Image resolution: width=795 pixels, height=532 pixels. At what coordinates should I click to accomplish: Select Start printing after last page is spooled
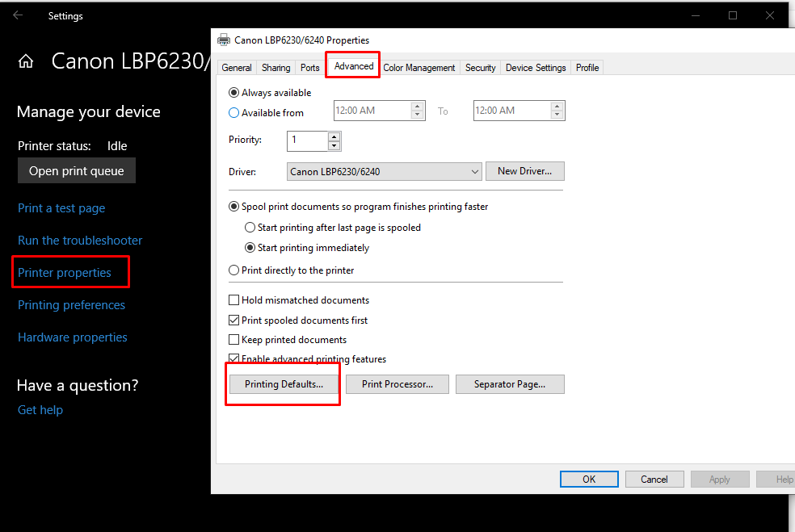pyautogui.click(x=250, y=228)
